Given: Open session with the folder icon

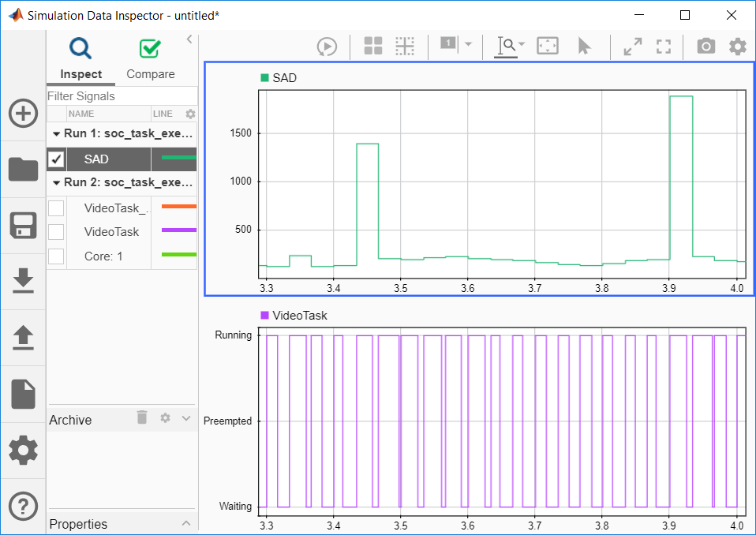Looking at the screenshot, I should click(23, 169).
